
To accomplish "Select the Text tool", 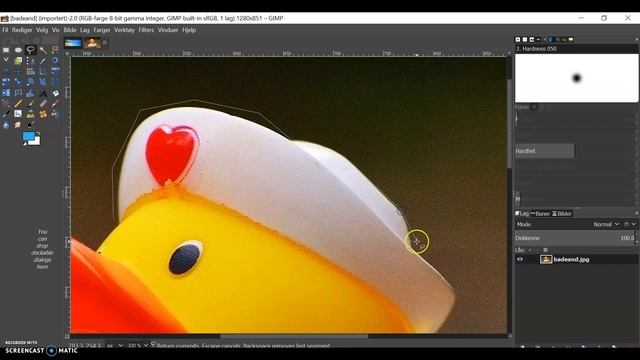I will click(43, 93).
